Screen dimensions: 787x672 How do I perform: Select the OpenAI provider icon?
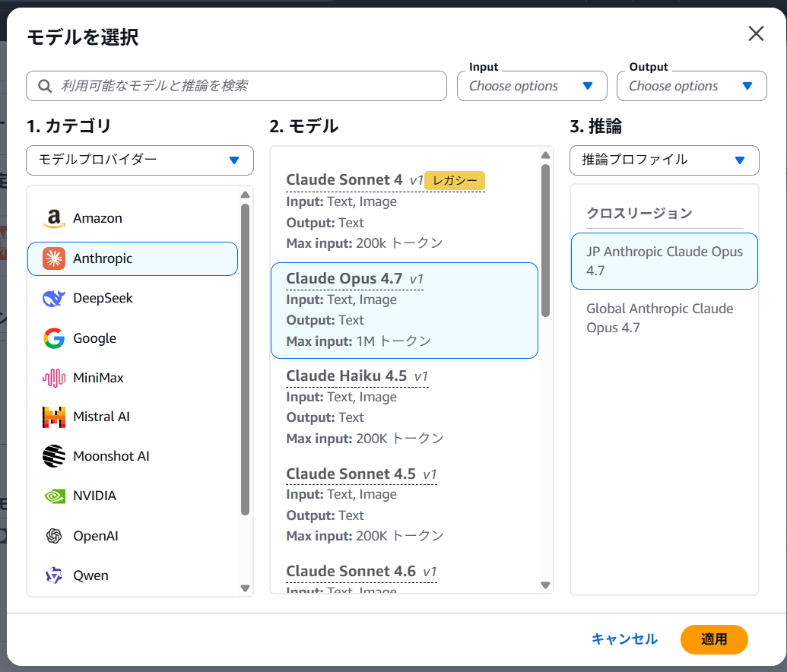(x=53, y=535)
